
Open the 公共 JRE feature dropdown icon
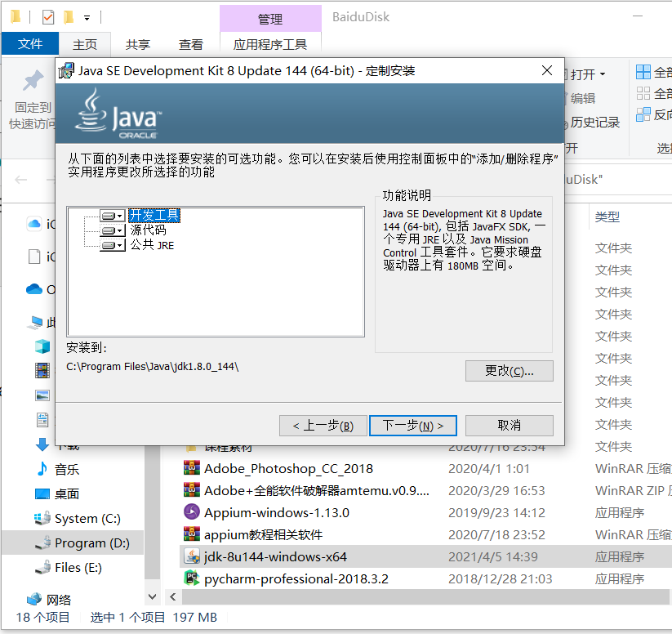click(x=113, y=245)
